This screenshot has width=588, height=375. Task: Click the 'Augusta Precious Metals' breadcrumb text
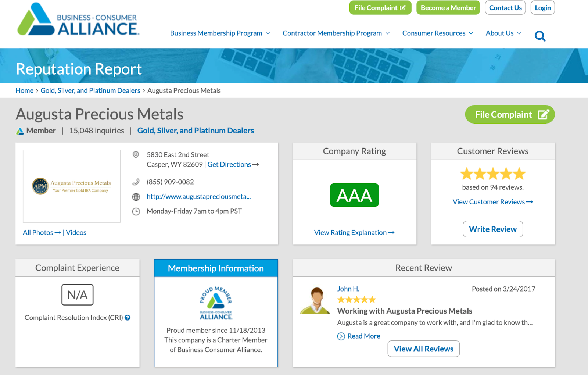pyautogui.click(x=184, y=90)
